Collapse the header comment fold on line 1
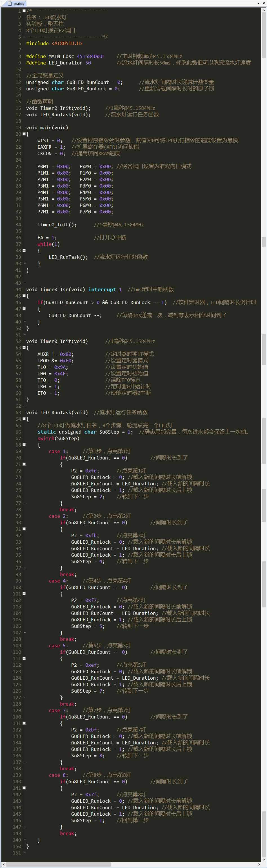This screenshot has height=868, width=267. click(24, 11)
